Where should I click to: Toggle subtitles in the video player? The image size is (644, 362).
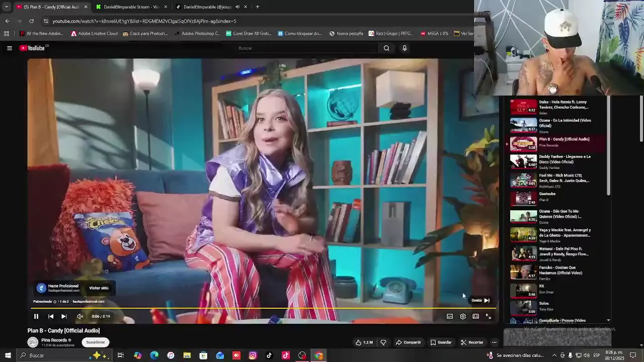(x=450, y=316)
